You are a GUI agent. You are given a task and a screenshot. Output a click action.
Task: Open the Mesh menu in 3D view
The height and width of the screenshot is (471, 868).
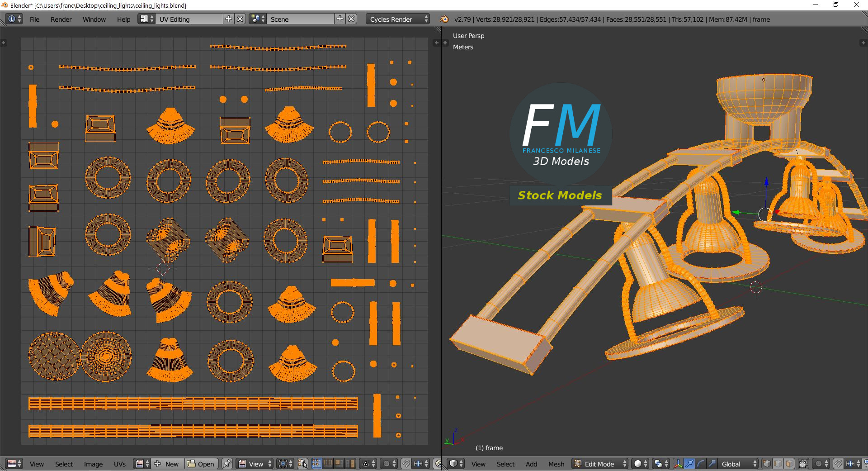coord(556,464)
